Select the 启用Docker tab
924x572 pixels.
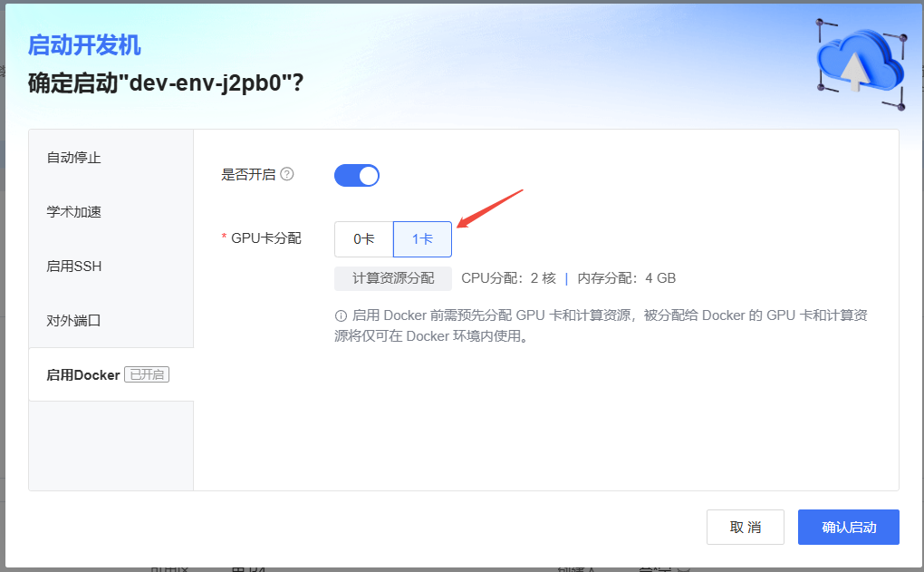(x=83, y=374)
